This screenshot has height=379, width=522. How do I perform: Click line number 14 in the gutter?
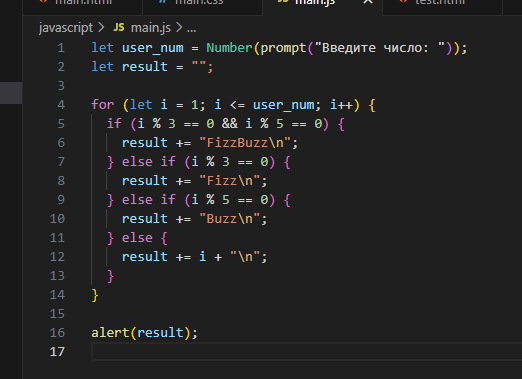click(x=57, y=295)
